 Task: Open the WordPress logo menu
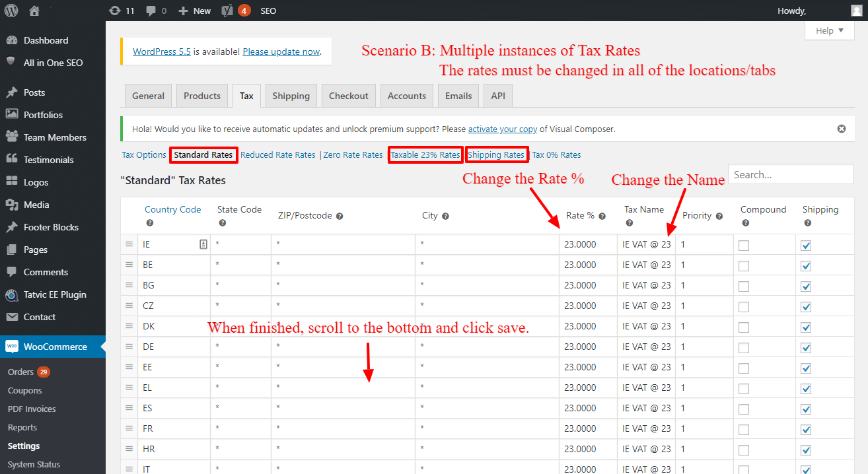click(x=11, y=11)
